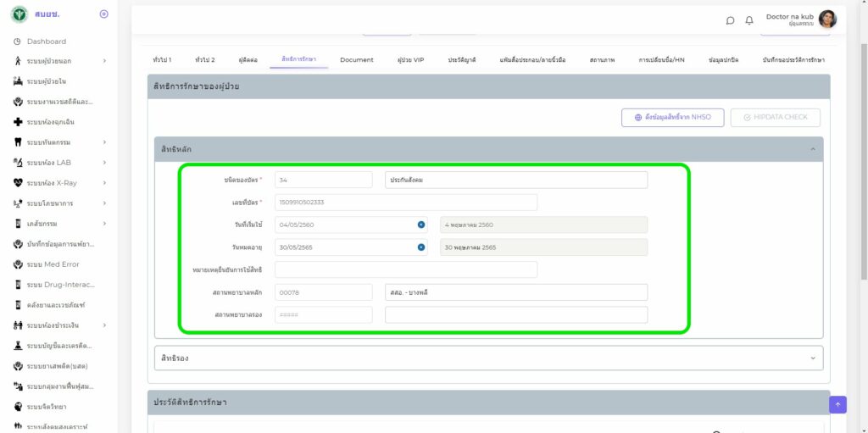Click the HIPDATA CHECK button
The height and width of the screenshot is (433, 868).
click(775, 118)
